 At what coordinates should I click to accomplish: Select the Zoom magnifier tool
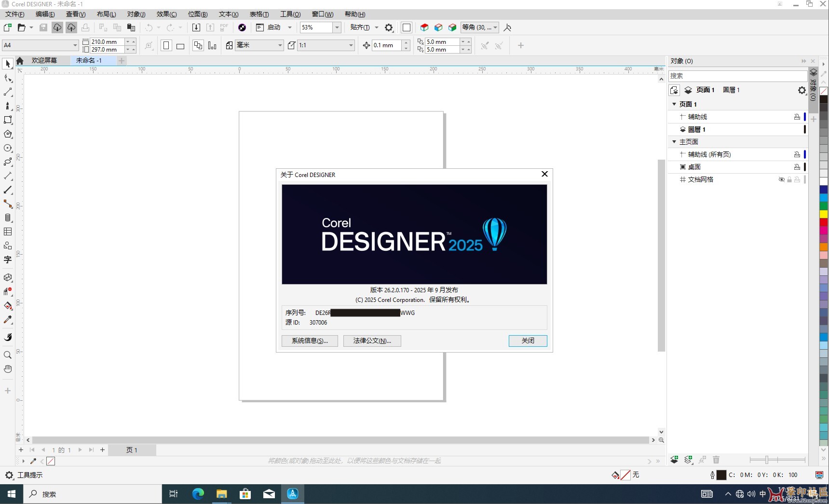8,355
